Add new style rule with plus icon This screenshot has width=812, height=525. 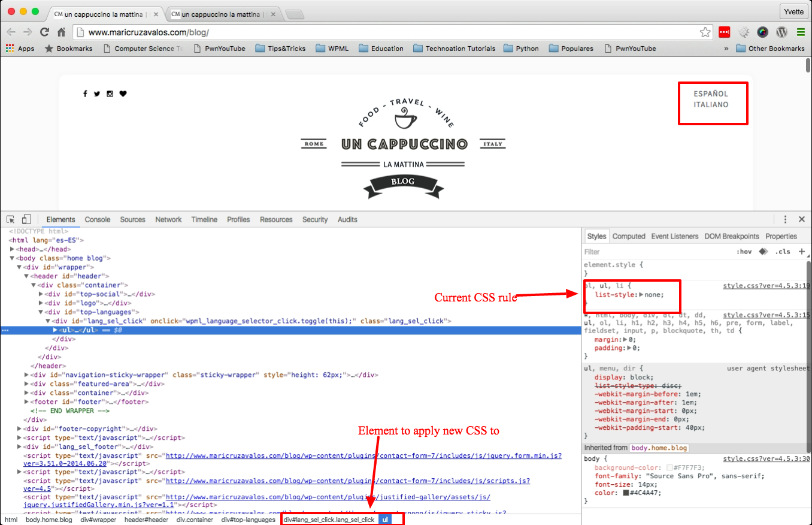click(x=802, y=252)
